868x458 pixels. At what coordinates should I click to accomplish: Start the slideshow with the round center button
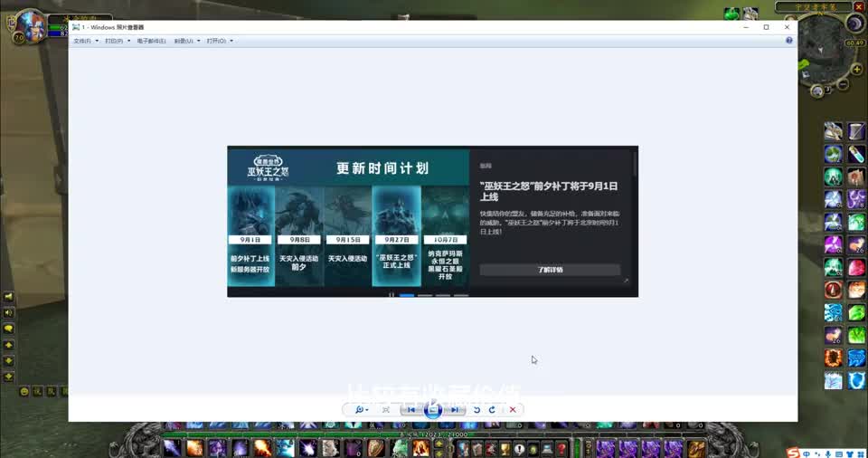(433, 410)
